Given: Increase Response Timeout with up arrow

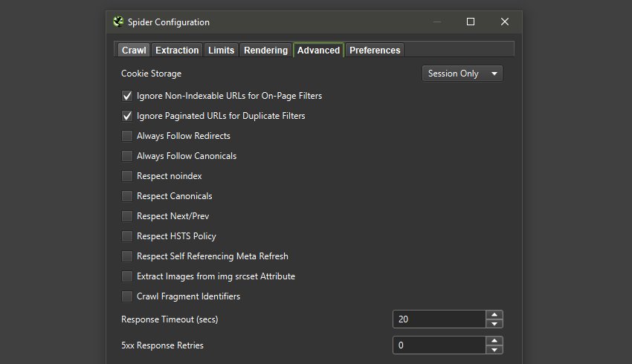Looking at the screenshot, I should coord(495,315).
